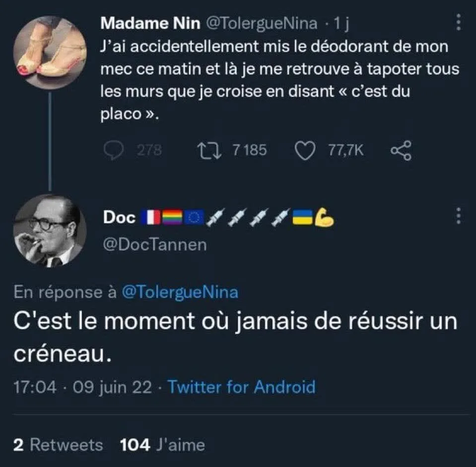The height and width of the screenshot is (467, 476).
Task: Click the 77,7K likes count
Action: pyautogui.click(x=346, y=151)
